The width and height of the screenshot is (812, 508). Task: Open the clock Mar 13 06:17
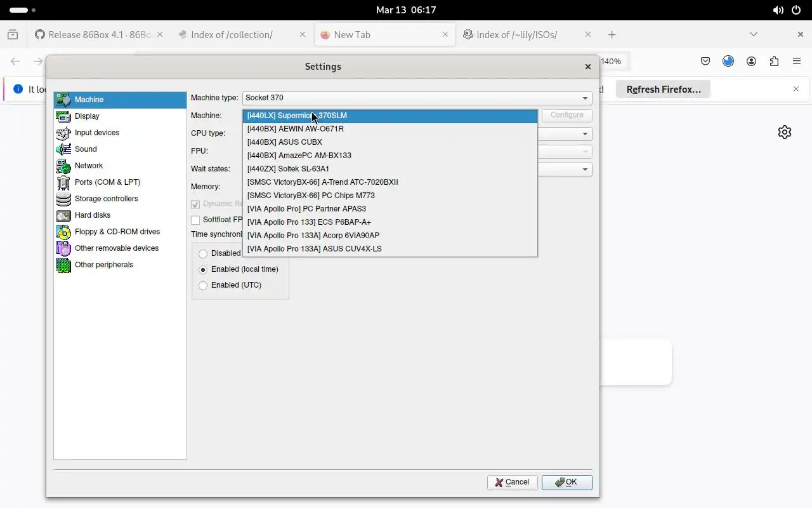click(406, 10)
